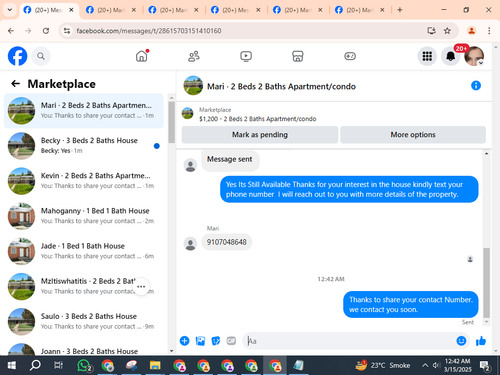Open the Mahoganny 1 Bed 1 Bath House chat
The image size is (500, 375).
(x=84, y=216)
